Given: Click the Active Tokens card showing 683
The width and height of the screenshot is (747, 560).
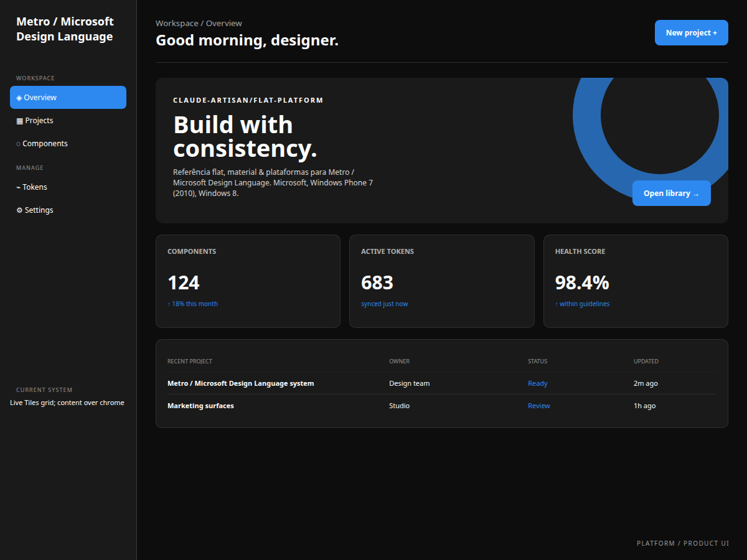Looking at the screenshot, I should pos(442,281).
